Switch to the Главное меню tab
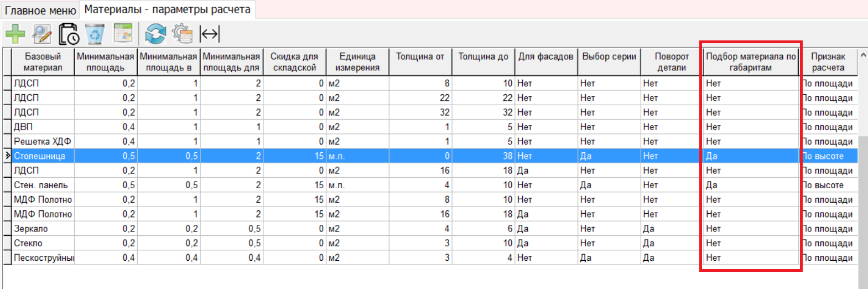Screen dimensions: 868x289 click(40, 11)
